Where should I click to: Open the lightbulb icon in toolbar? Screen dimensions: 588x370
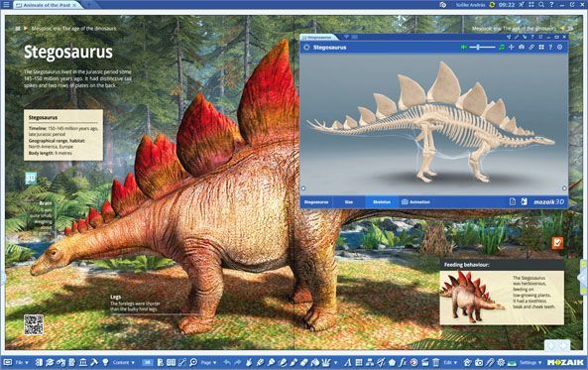(x=106, y=362)
